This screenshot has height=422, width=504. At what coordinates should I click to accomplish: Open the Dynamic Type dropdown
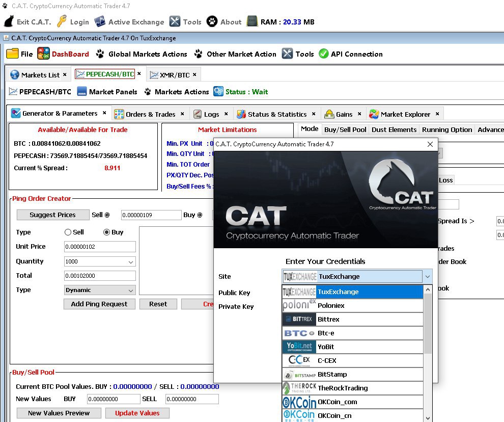[x=131, y=291]
